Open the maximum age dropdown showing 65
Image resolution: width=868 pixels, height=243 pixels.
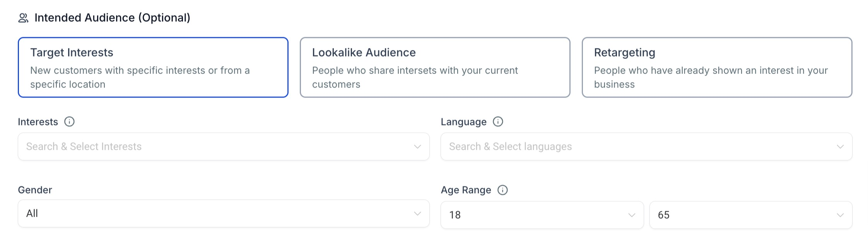(x=750, y=215)
